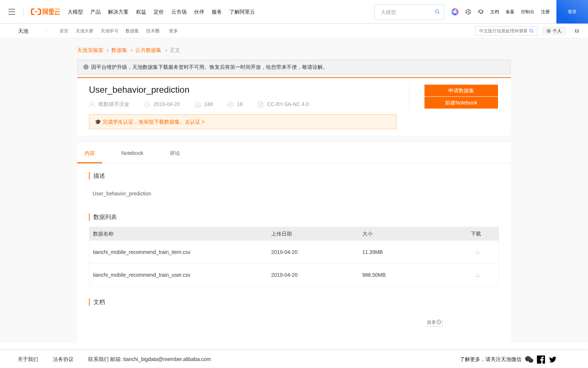Viewport: 588px width, 368px height.
Task: Open the 文档 link in the top bar
Action: [x=495, y=12]
